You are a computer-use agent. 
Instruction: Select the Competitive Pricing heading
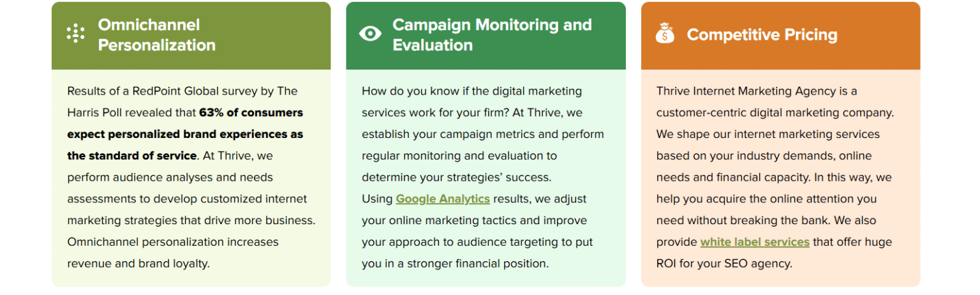click(762, 35)
